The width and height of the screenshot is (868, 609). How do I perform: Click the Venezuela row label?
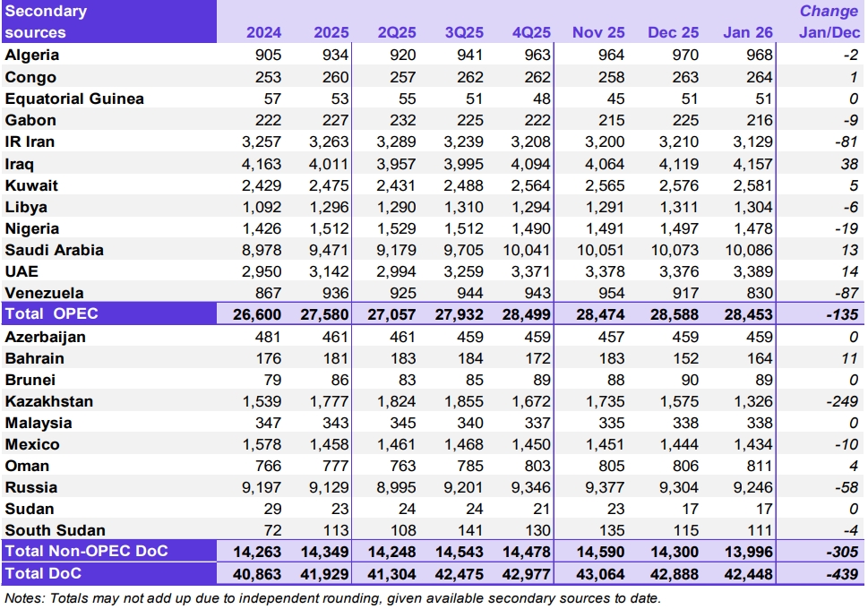[44, 293]
